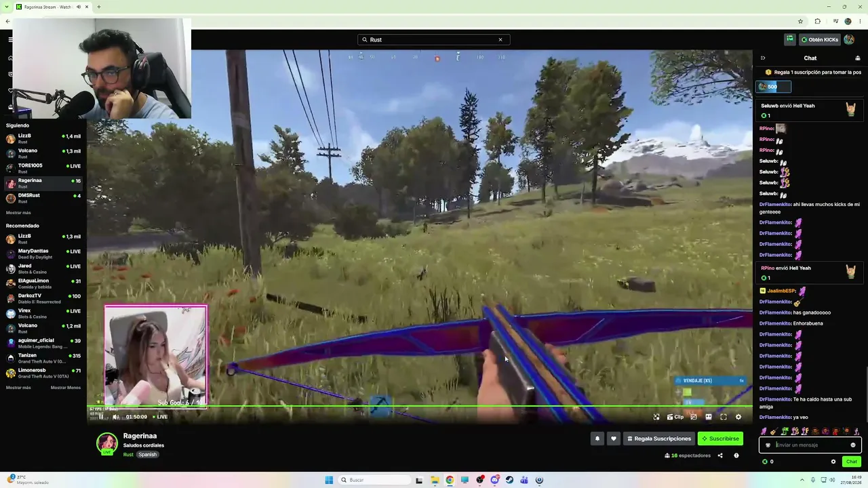Bookmark this page with the star icon
This screenshot has height=488, width=868.
(x=800, y=21)
